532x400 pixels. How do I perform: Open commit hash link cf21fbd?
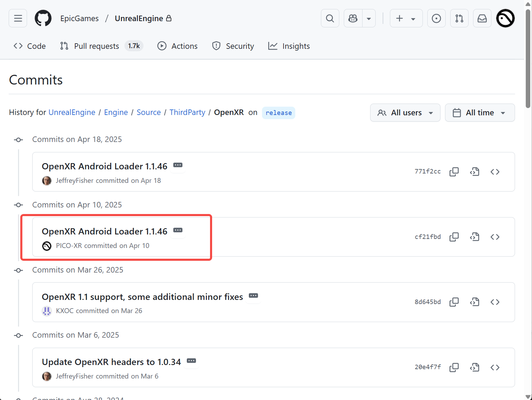(428, 237)
